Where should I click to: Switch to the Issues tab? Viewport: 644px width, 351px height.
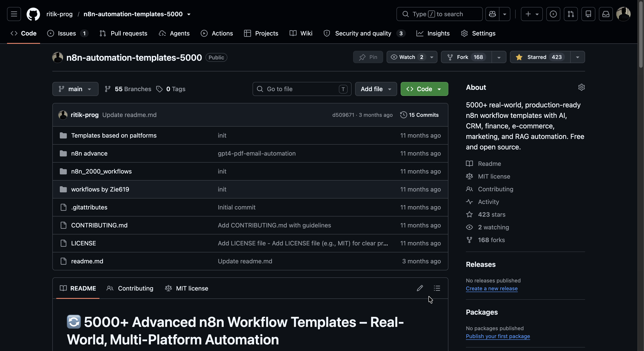(67, 33)
